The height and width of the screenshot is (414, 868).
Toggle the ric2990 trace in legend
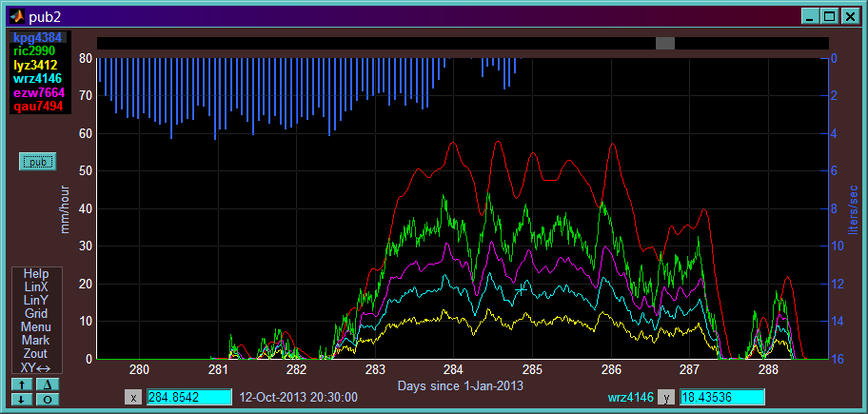click(x=34, y=51)
